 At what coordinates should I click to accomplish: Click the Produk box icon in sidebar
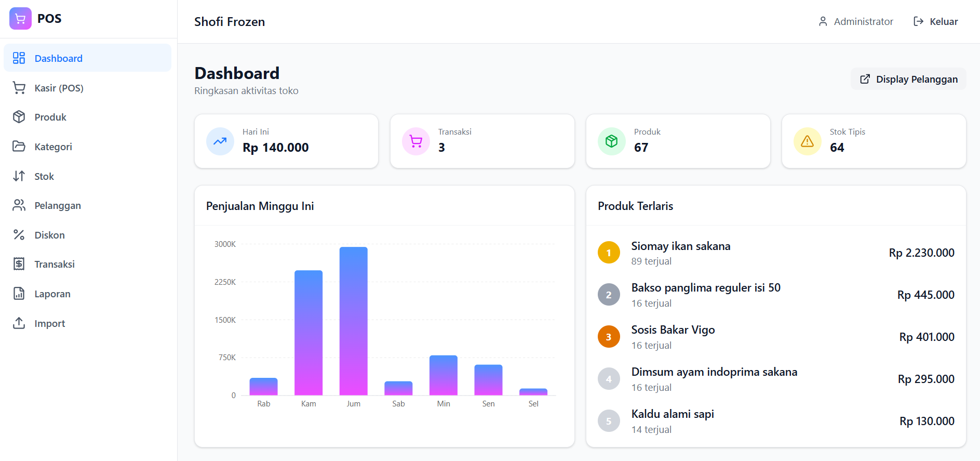[19, 117]
